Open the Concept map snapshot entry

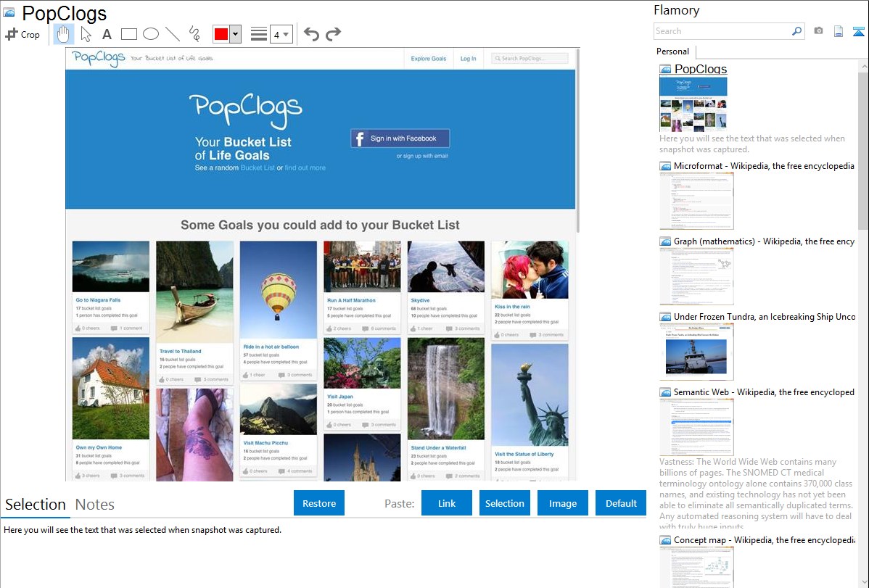click(765, 539)
